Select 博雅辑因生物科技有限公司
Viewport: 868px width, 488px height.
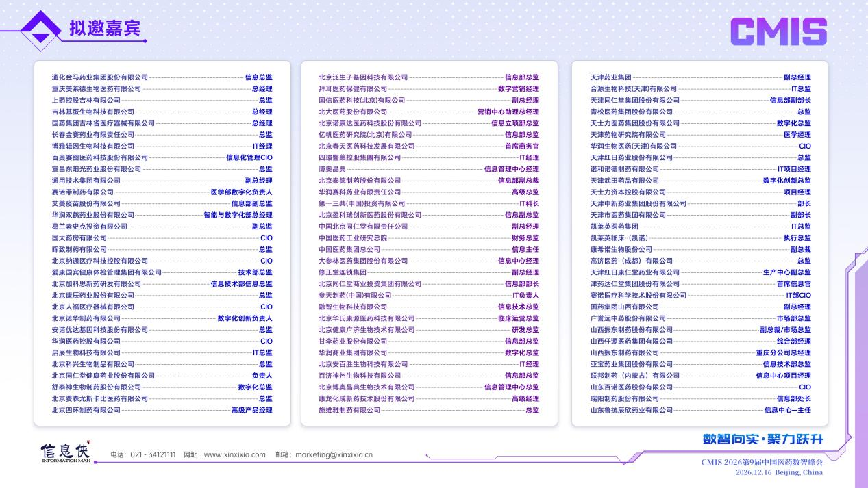tap(92, 146)
